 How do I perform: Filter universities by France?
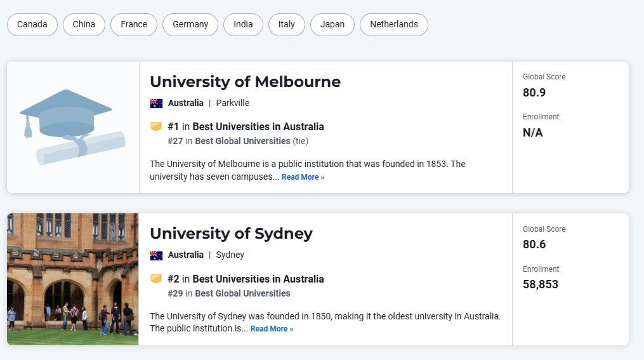(134, 25)
